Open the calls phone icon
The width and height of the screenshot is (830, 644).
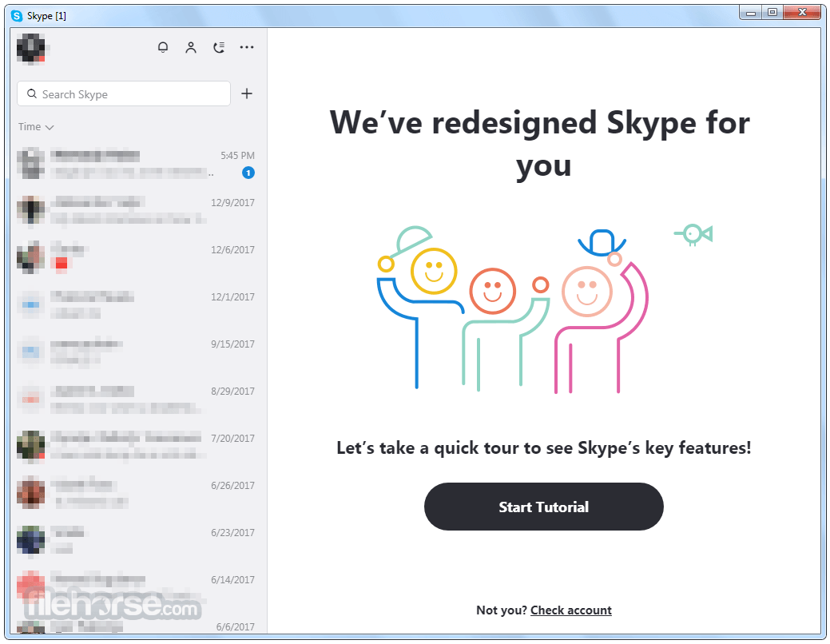click(219, 48)
